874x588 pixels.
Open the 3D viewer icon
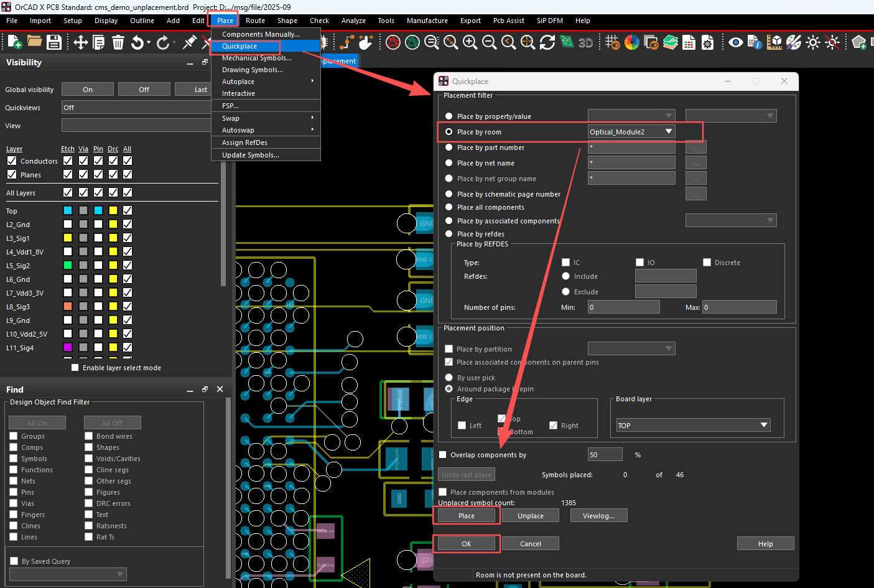coord(585,42)
